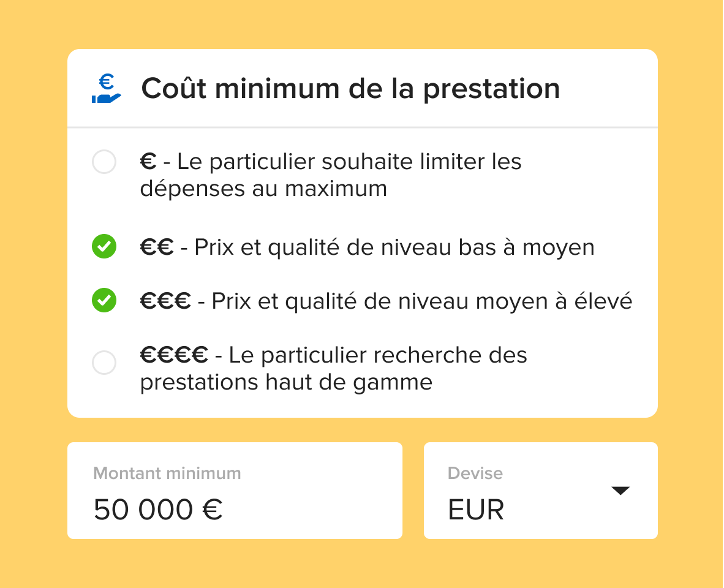Click the Montant minimum label
This screenshot has width=724, height=588.
pos(167,473)
